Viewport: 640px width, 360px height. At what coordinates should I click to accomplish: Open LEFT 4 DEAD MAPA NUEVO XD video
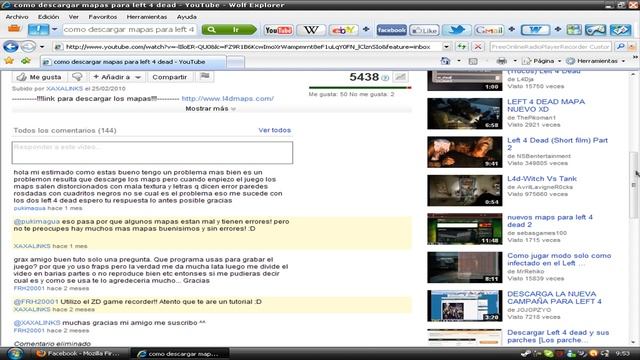(x=546, y=105)
